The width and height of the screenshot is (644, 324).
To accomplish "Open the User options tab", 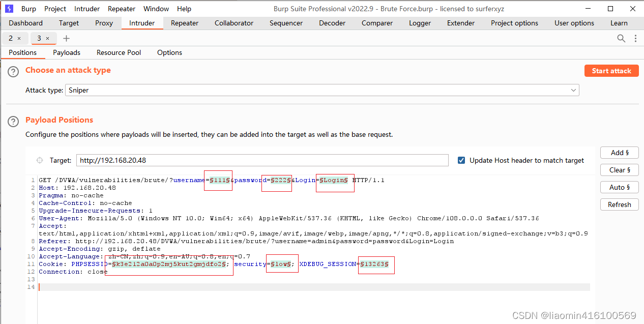I will coord(574,23).
